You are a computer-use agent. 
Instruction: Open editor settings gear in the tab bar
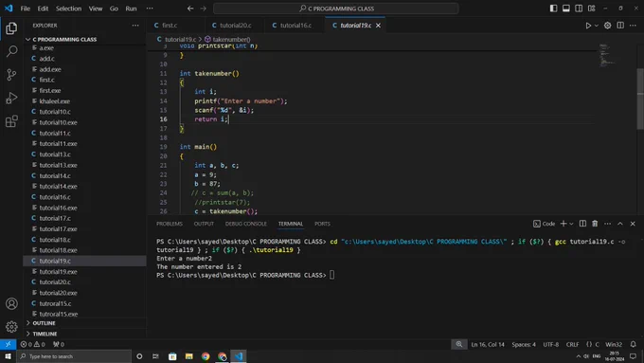click(607, 26)
